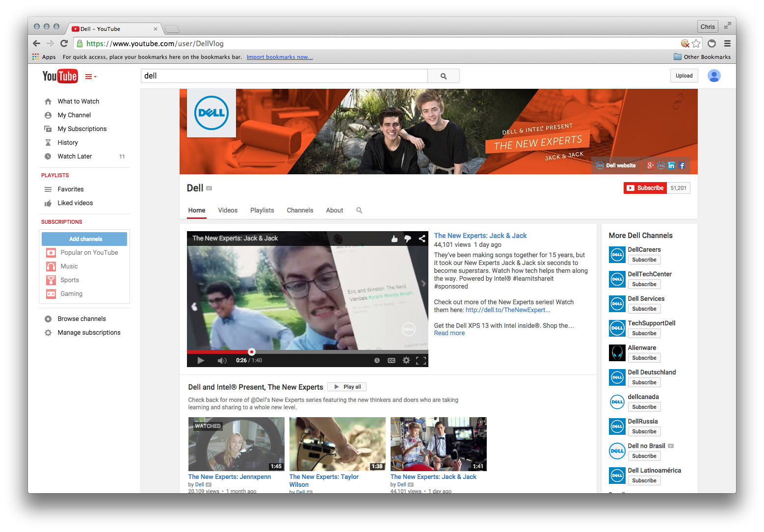Like the video with thumbs up icon

click(x=394, y=239)
